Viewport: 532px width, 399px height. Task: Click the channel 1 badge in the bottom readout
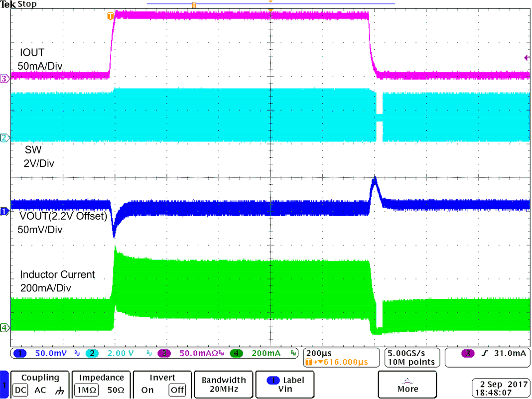[x=20, y=353]
